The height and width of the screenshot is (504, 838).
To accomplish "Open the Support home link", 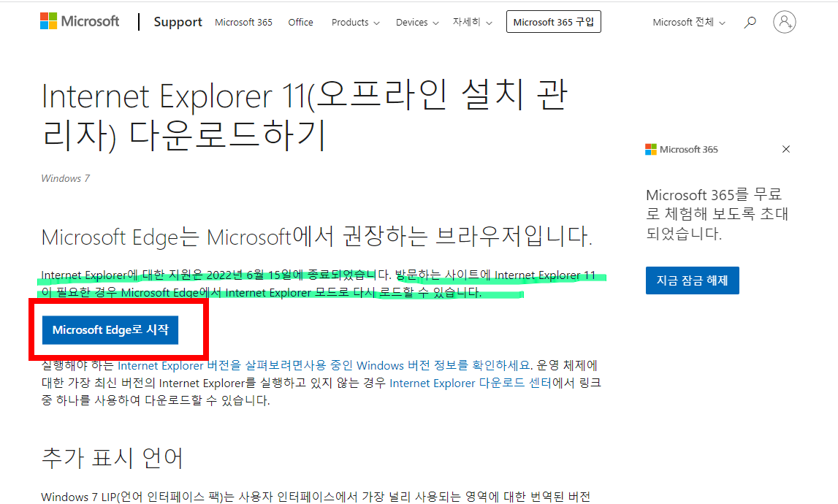I will (178, 22).
